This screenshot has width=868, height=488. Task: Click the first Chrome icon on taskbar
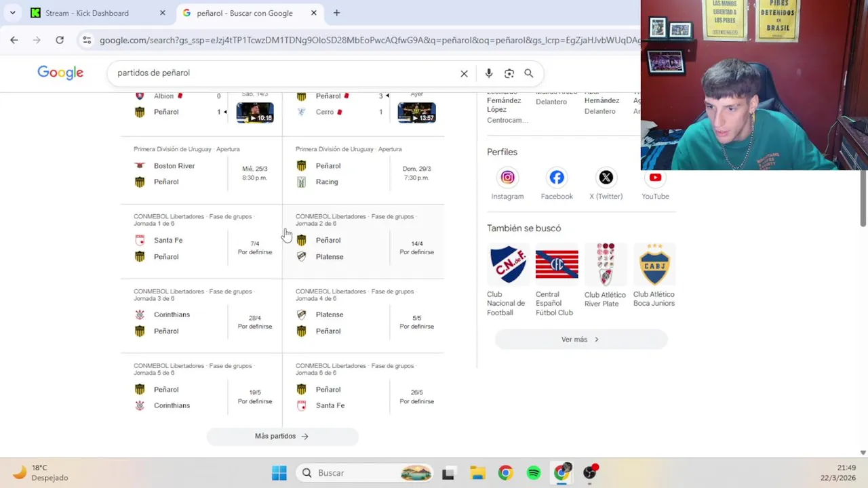point(506,473)
